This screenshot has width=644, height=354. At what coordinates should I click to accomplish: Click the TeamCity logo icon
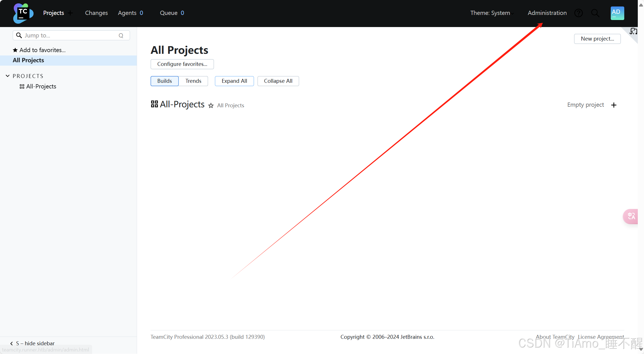(23, 13)
